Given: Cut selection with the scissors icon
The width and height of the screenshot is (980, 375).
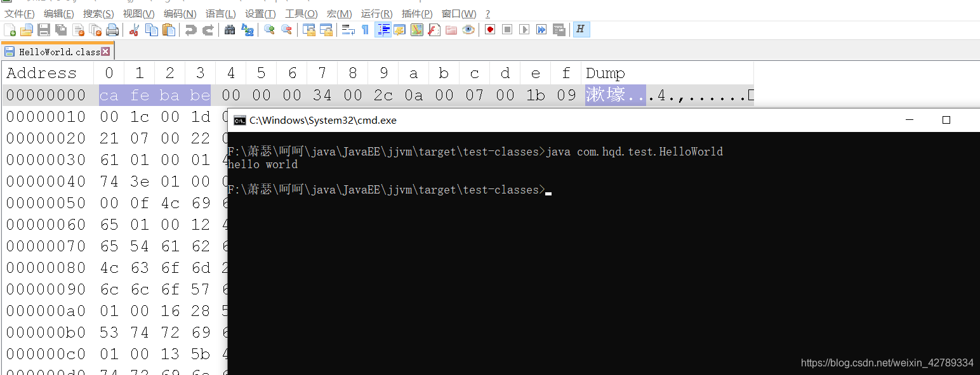Looking at the screenshot, I should (x=134, y=29).
